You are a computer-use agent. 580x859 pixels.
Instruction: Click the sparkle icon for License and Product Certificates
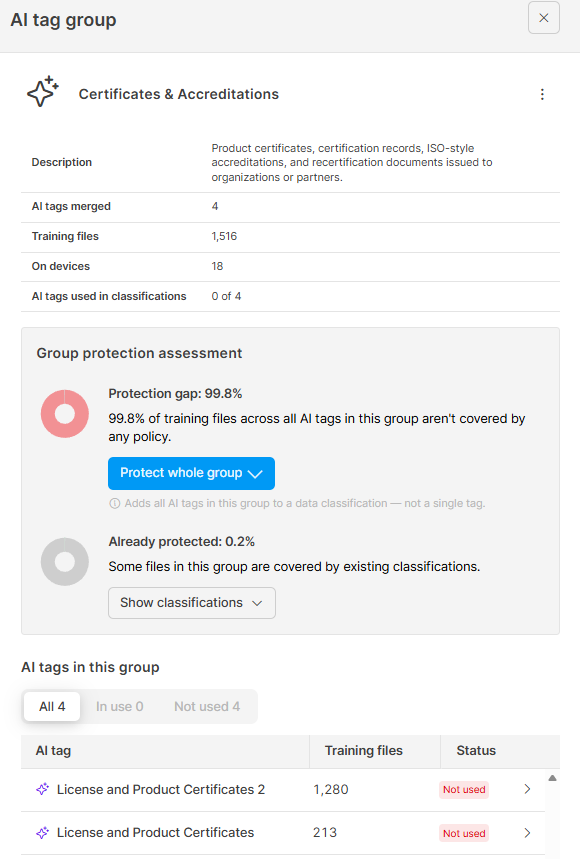pos(42,833)
